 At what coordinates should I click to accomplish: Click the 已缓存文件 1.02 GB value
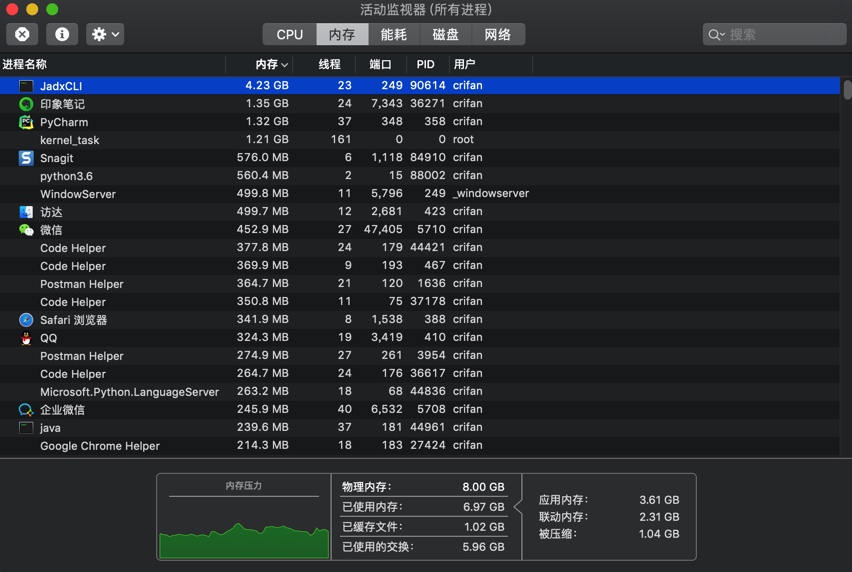(x=484, y=527)
